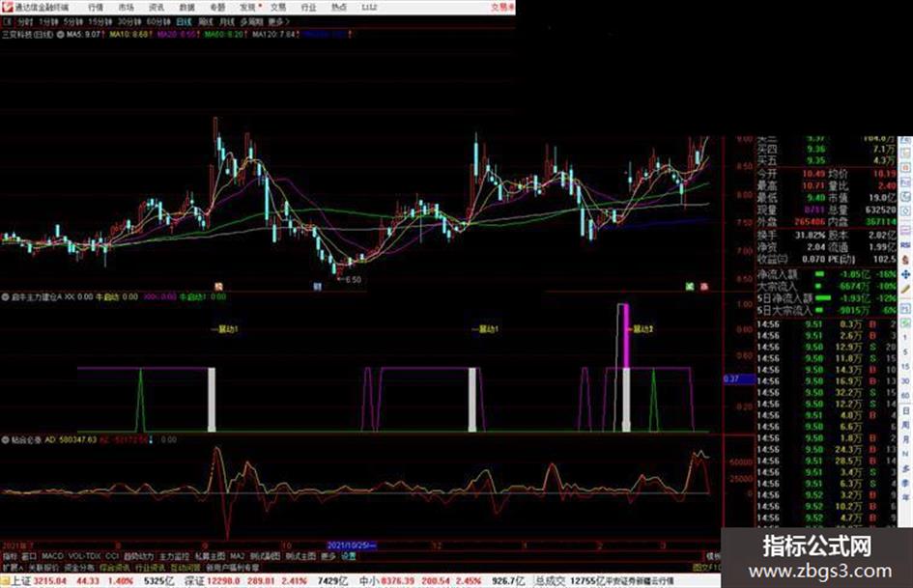
Task: Click the red marker icon at chart bottom right
Action: [x=704, y=287]
